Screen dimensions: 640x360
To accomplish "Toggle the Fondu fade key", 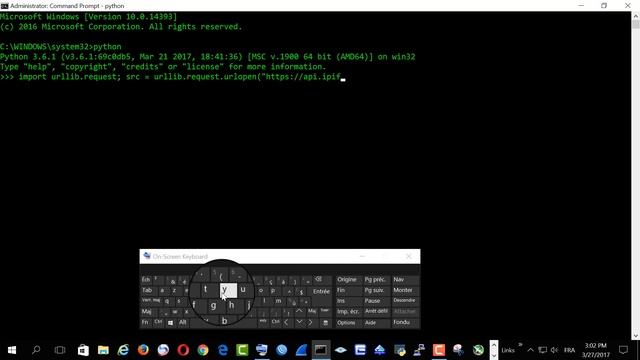I will point(405,322).
